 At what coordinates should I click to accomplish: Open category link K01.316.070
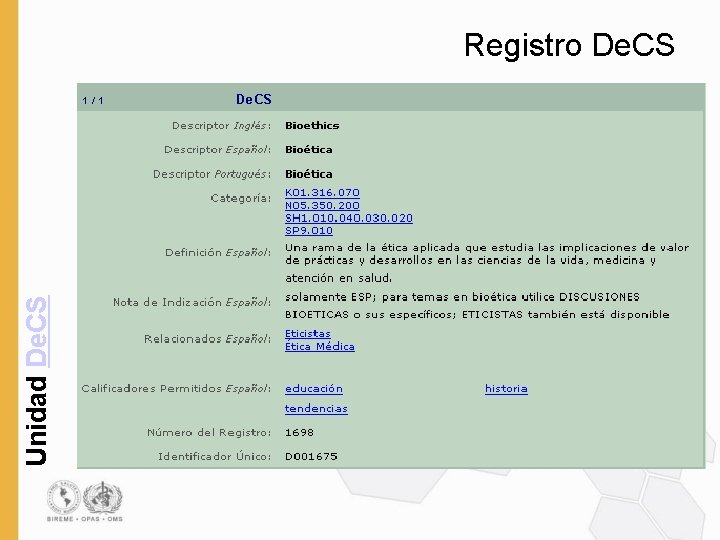click(322, 192)
